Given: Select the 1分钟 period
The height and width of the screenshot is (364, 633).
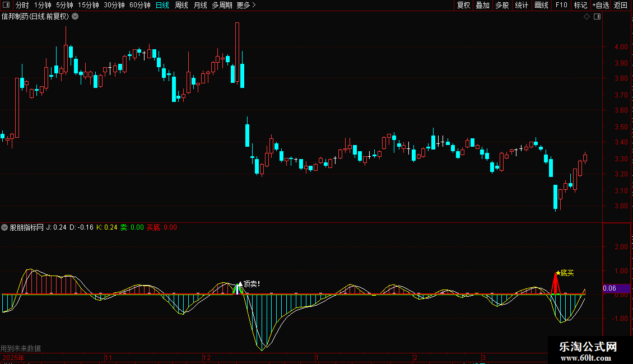Looking at the screenshot, I should (43, 5).
